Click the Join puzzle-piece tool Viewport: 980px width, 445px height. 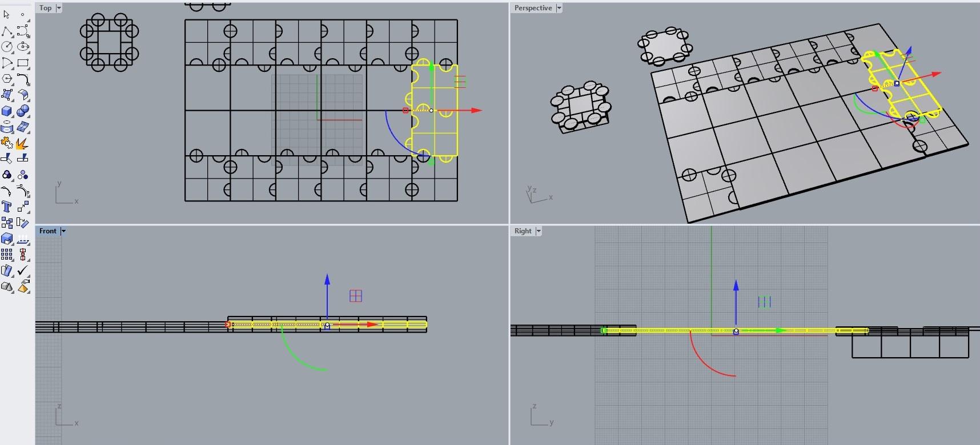pos(7,143)
